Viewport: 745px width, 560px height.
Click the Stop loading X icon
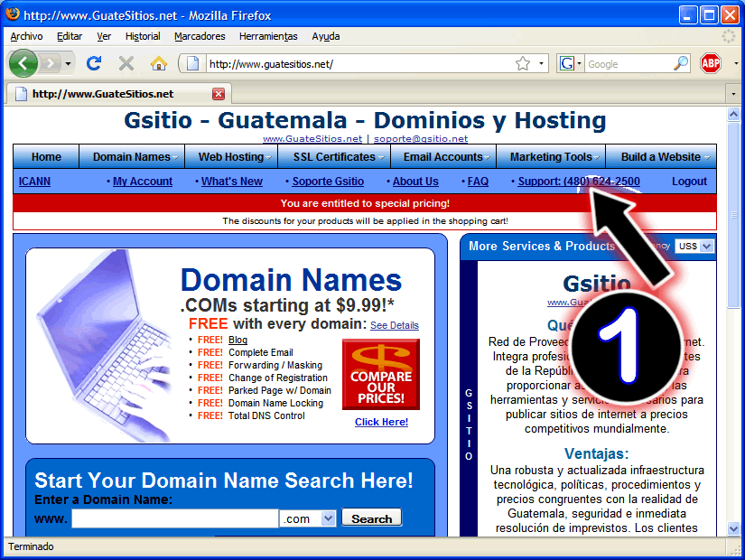coord(126,63)
